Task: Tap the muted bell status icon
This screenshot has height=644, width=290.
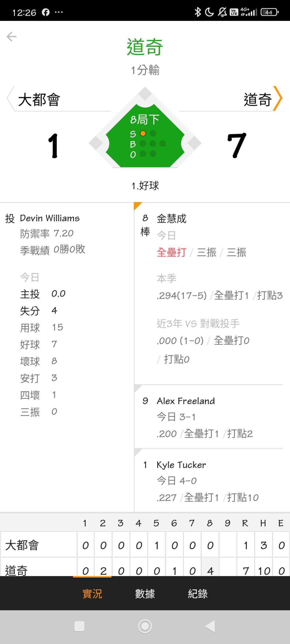Action: click(222, 12)
